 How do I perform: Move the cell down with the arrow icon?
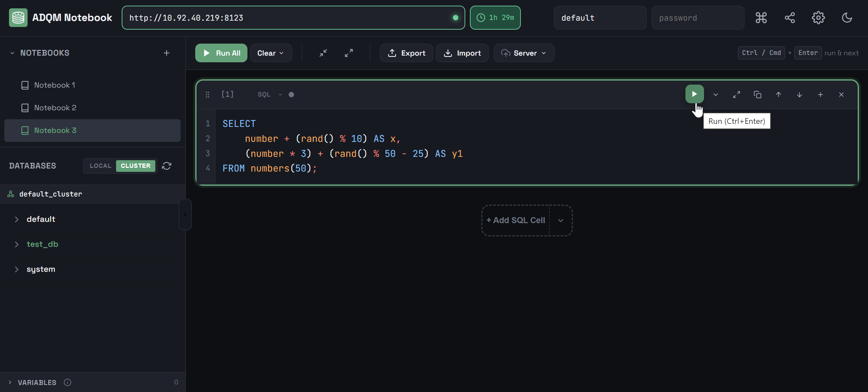799,95
